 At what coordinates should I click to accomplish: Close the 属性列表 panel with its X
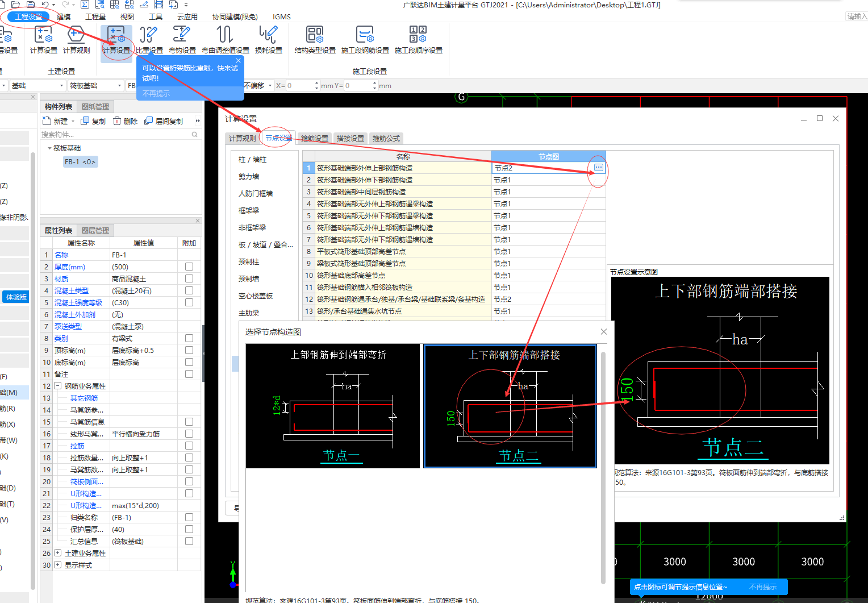tap(198, 221)
